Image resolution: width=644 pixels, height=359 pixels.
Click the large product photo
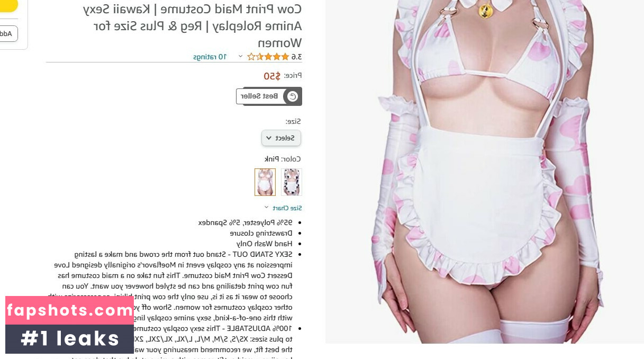[x=484, y=172]
